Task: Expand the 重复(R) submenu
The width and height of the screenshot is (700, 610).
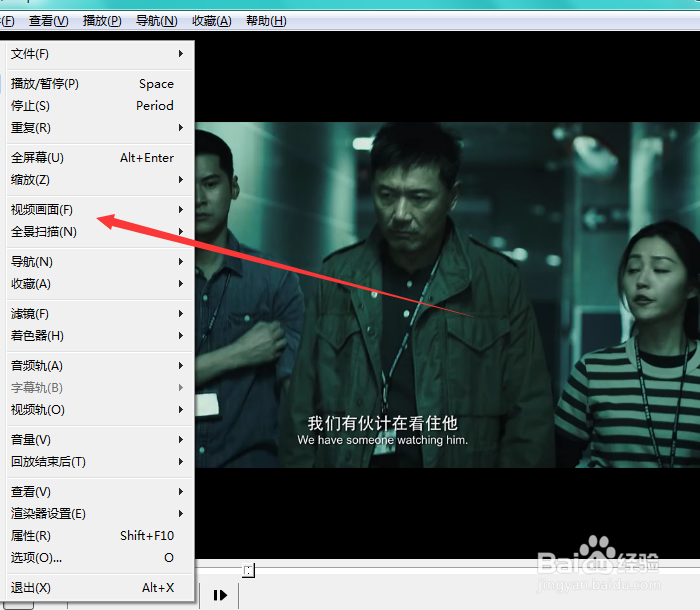Action: point(100,128)
